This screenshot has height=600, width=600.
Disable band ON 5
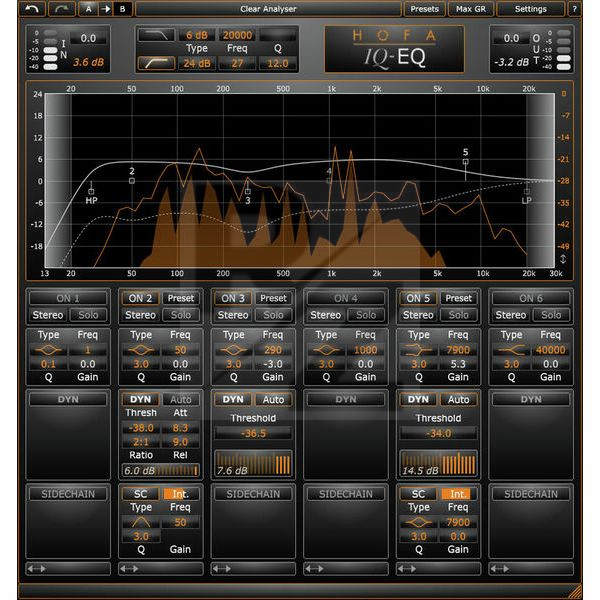(x=418, y=298)
